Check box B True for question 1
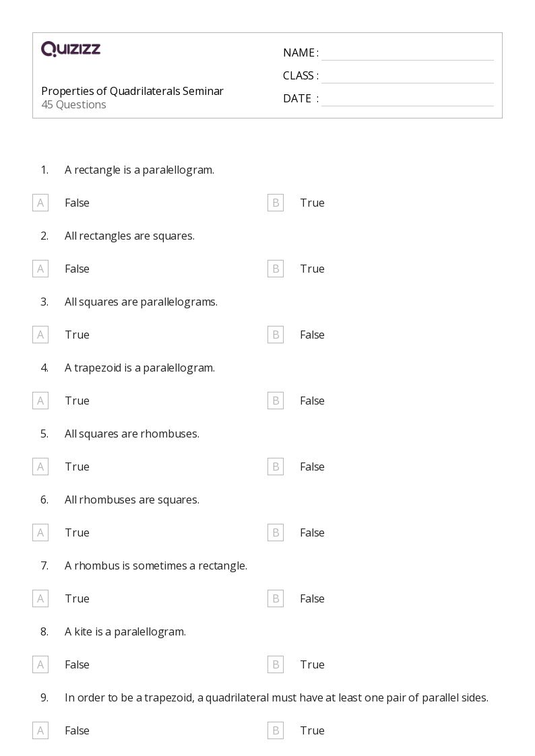The image size is (535, 756). 276,203
